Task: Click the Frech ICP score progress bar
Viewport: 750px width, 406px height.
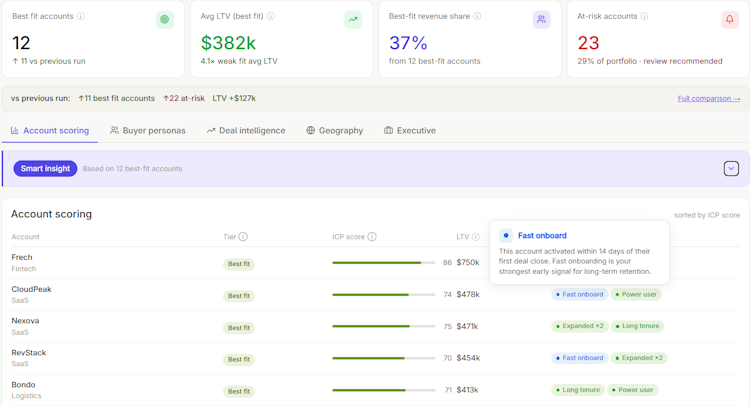Action: click(x=384, y=263)
